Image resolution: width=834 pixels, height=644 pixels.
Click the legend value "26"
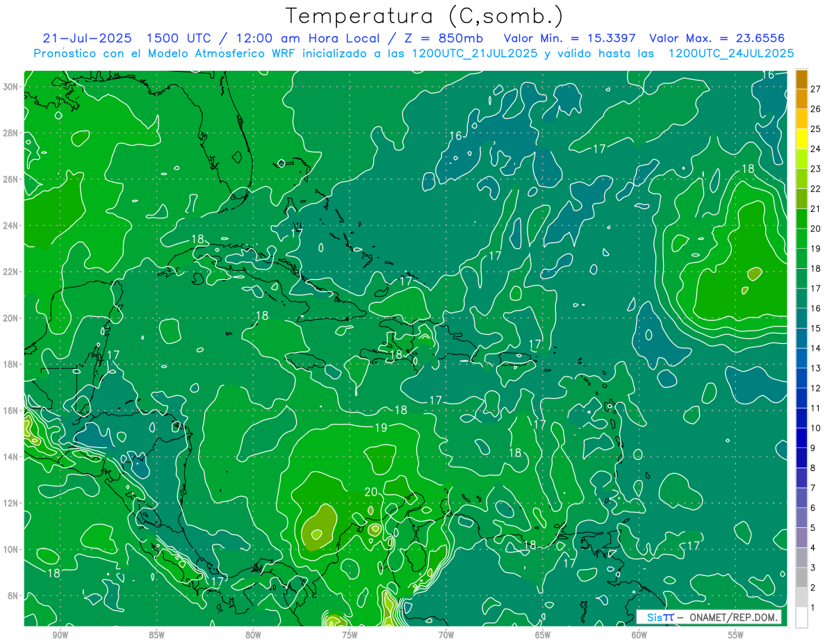click(x=816, y=108)
